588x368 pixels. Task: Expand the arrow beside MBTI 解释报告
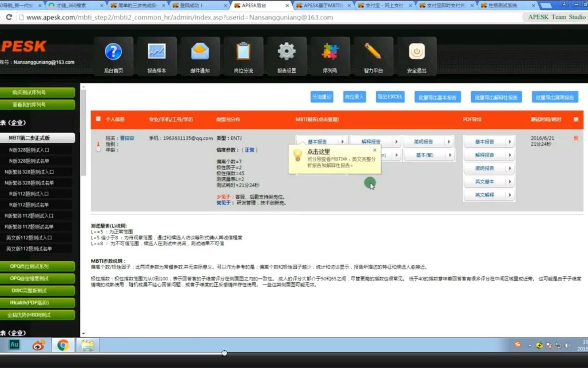[397, 142]
